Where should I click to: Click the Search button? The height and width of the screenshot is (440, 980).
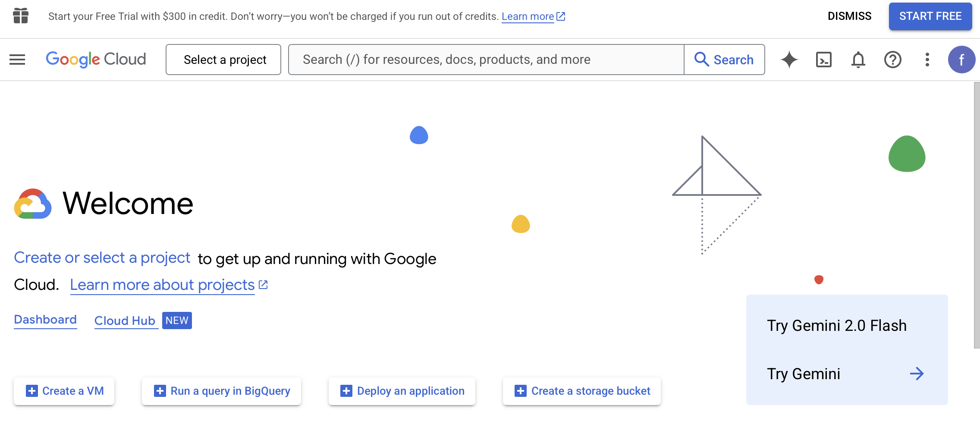point(724,60)
